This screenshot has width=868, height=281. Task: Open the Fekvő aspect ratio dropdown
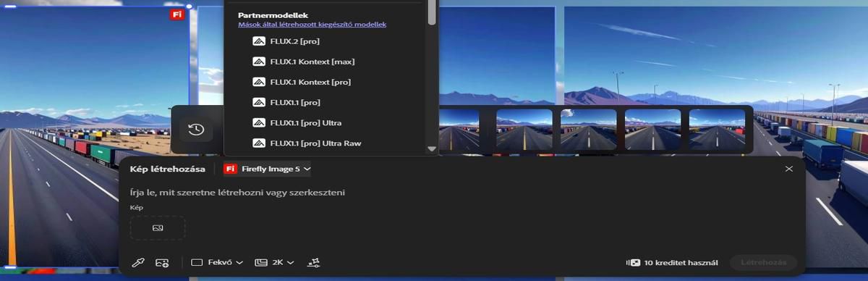[x=217, y=262]
